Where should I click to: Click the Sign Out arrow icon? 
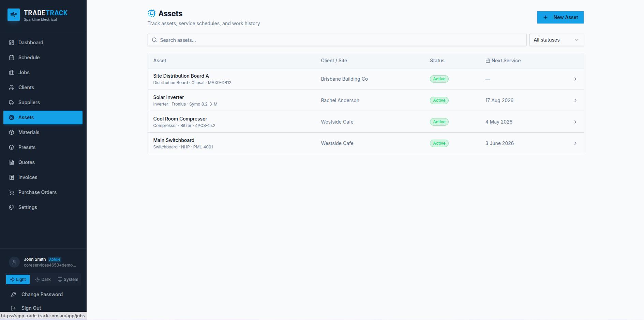(x=13, y=308)
